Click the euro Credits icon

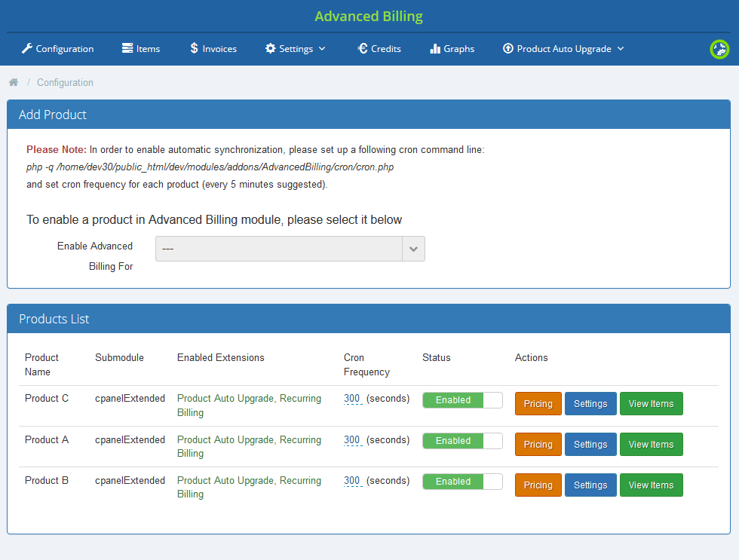click(362, 48)
